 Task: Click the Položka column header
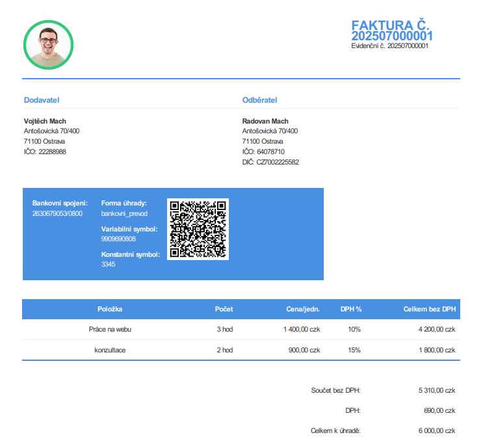click(110, 309)
